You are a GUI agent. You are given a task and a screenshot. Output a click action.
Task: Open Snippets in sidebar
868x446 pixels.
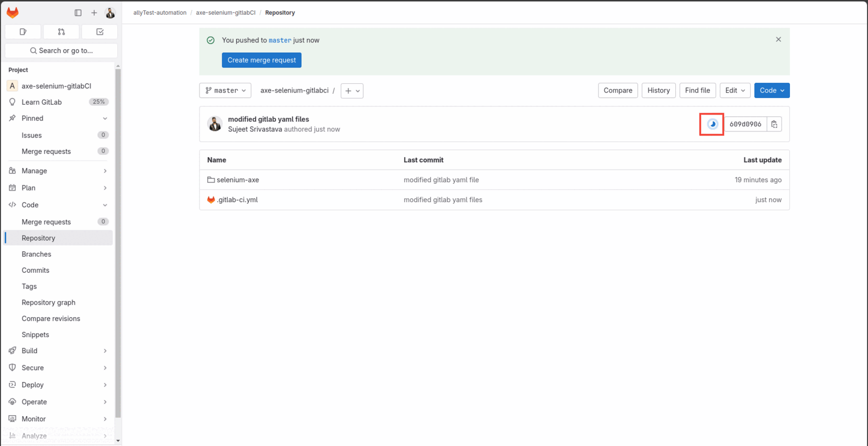[59, 334]
